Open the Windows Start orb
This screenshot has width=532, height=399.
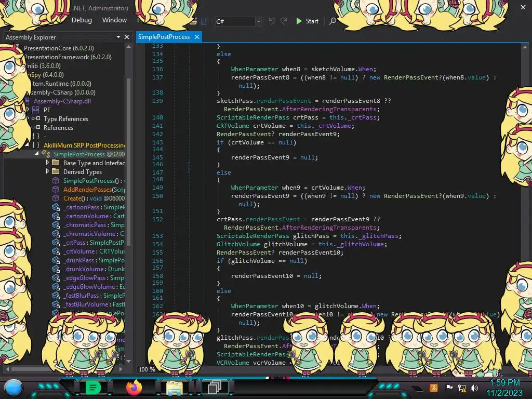click(x=13, y=388)
